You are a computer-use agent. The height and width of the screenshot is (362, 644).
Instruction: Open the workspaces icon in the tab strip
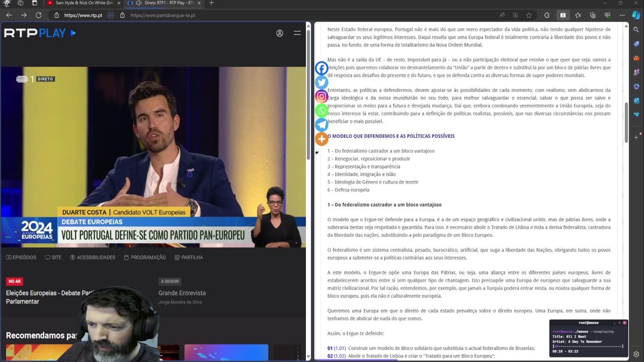tap(21, 3)
